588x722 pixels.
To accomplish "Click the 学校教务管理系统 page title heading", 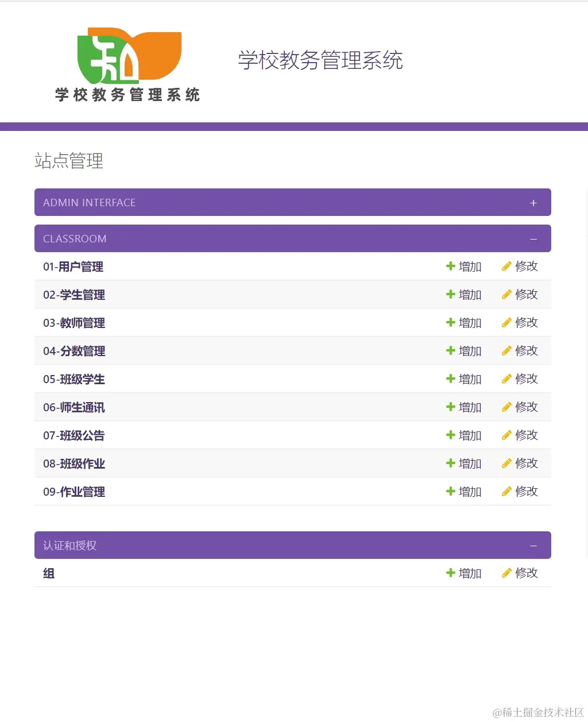I will (320, 60).
